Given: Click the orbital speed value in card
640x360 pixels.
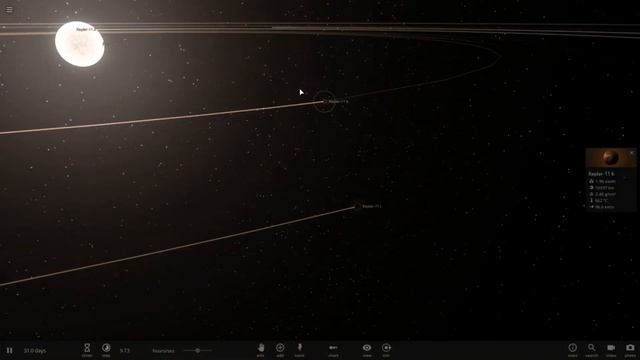Looking at the screenshot, I should point(604,207).
